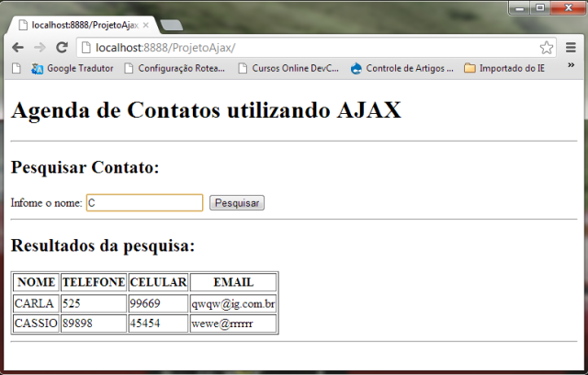Maximize the Chrome window
Viewport: 588px width, 375px height.
coord(540,8)
